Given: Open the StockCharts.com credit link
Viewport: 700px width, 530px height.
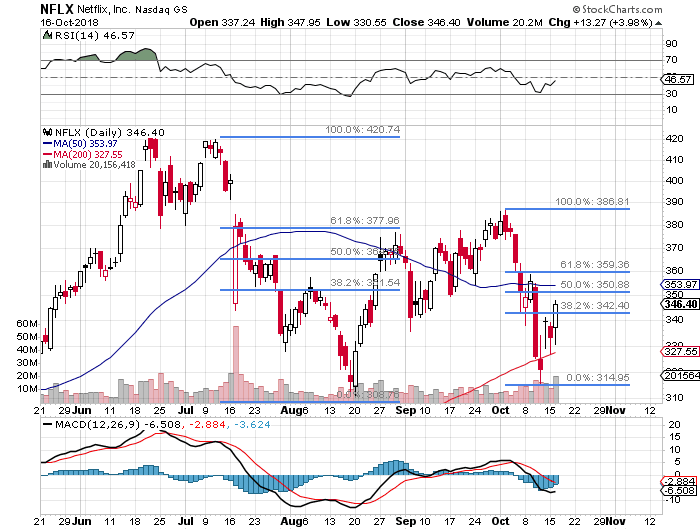Looking at the screenshot, I should point(617,9).
